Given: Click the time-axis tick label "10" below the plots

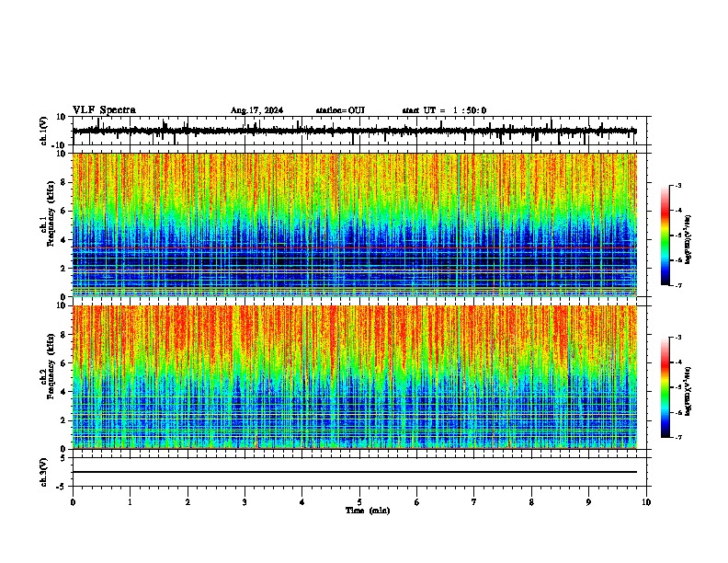Looking at the screenshot, I should 646,502.
